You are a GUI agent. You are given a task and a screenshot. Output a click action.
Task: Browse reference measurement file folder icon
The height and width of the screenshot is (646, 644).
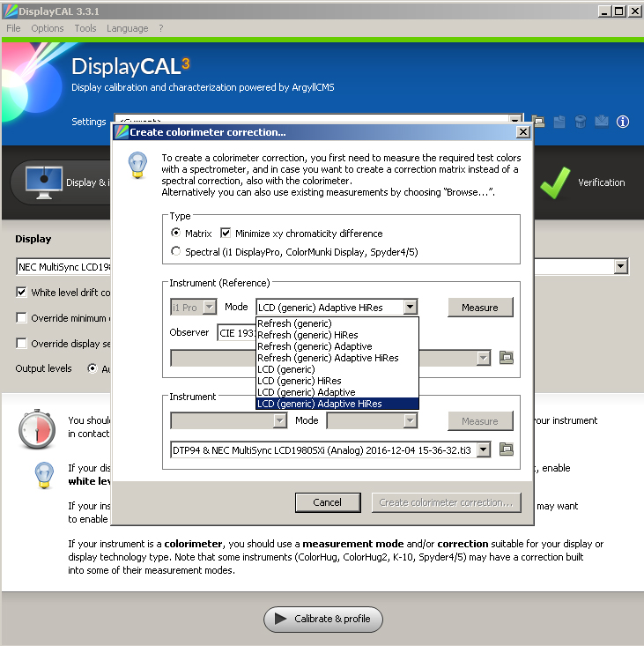click(x=506, y=358)
